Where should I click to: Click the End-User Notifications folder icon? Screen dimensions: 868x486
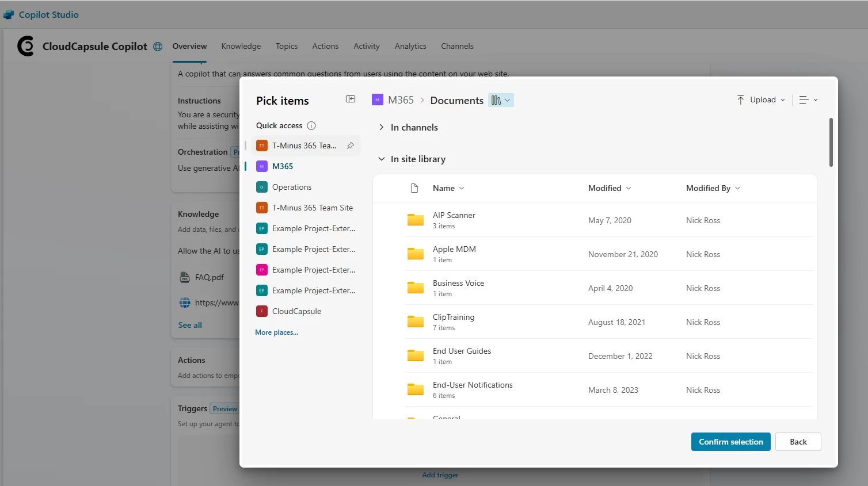coord(416,389)
